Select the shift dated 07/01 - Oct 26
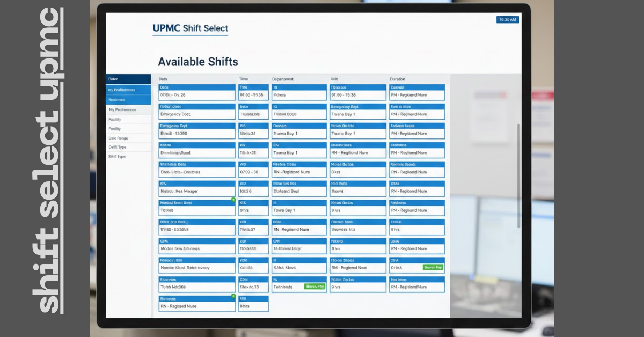The height and width of the screenshot is (337, 644). [x=197, y=94]
